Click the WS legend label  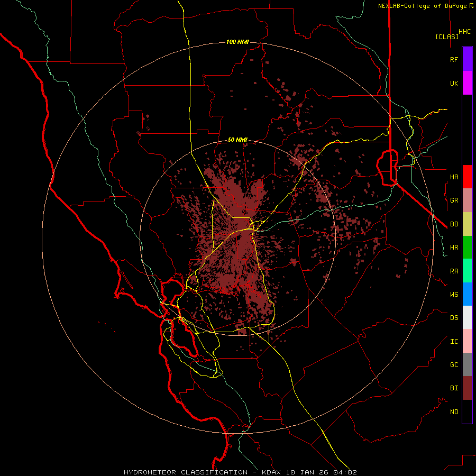(x=454, y=295)
